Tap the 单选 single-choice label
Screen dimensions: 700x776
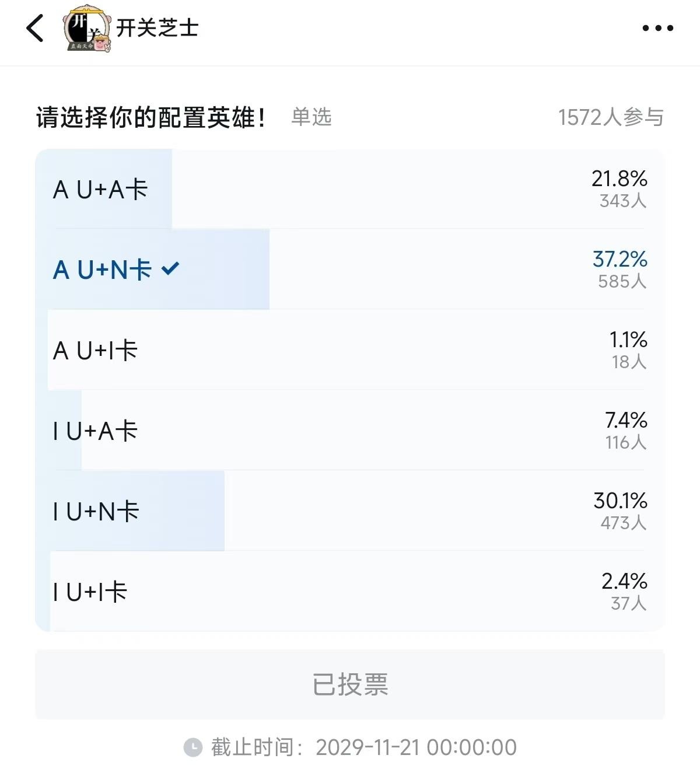pos(311,117)
